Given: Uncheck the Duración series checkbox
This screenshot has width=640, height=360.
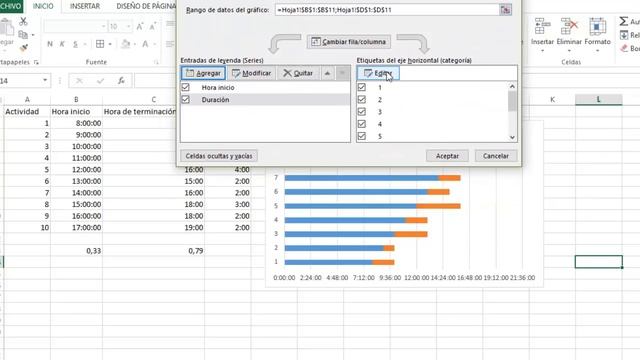Looking at the screenshot, I should 186,100.
